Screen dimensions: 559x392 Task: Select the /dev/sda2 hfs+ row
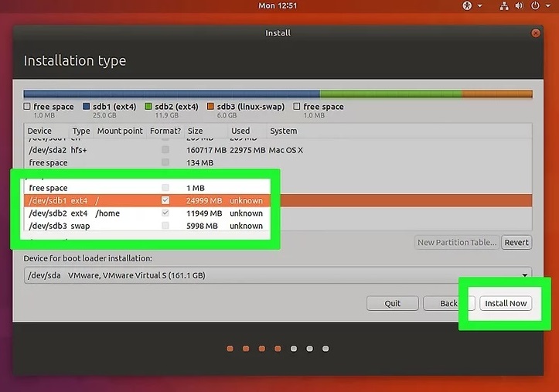pyautogui.click(x=278, y=150)
